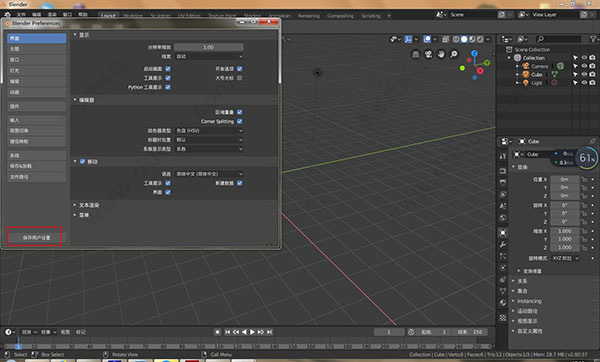The image size is (600, 362).
Task: Open the line width dropdown set to auto
Action: pos(209,56)
